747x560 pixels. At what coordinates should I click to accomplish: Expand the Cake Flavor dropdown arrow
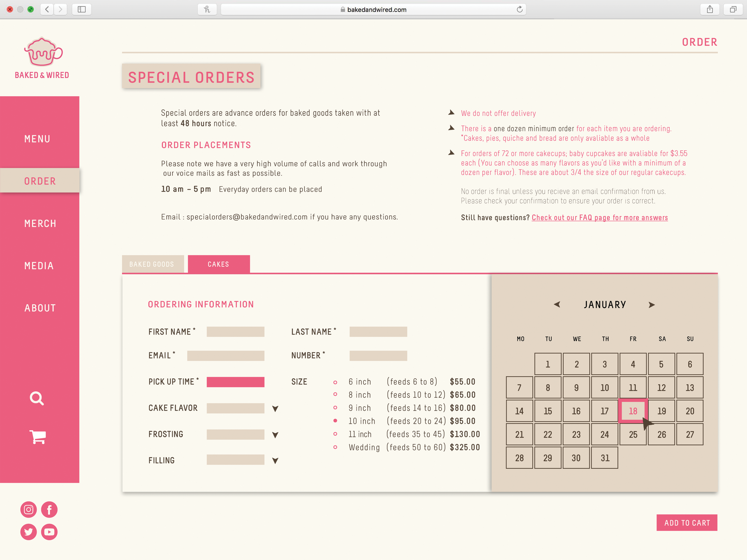coord(275,409)
